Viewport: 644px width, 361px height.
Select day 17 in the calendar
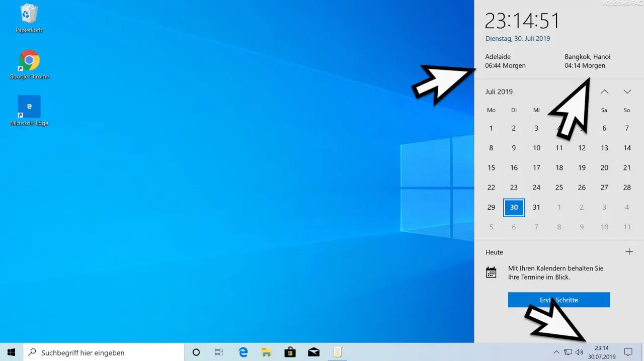coord(536,167)
